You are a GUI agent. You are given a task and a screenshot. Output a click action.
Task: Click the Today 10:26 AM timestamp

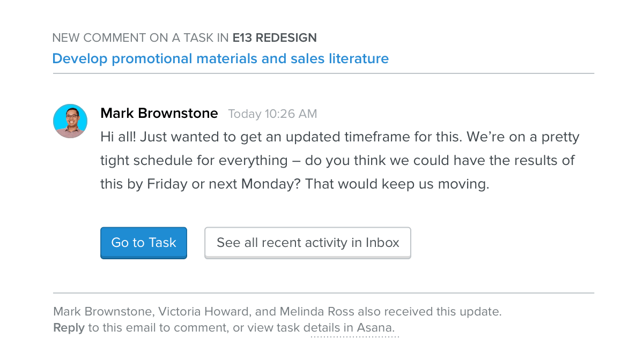272,114
